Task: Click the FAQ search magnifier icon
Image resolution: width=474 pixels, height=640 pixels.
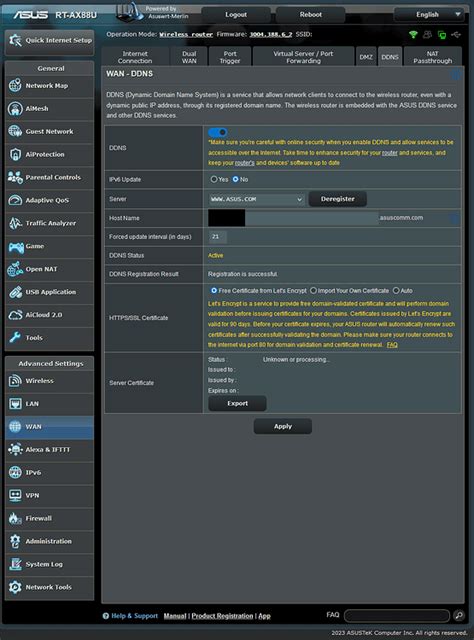Action: (x=459, y=615)
